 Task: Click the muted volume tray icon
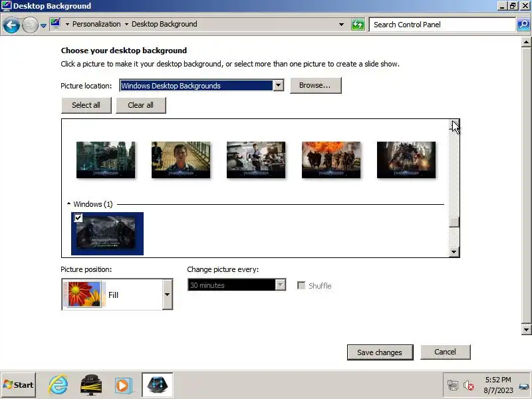tap(469, 386)
